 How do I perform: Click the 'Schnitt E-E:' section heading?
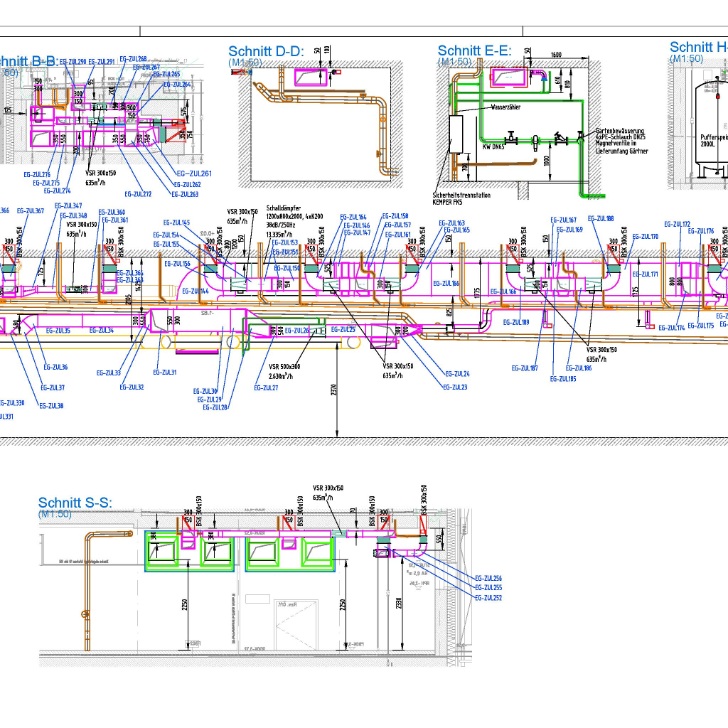tap(474, 50)
